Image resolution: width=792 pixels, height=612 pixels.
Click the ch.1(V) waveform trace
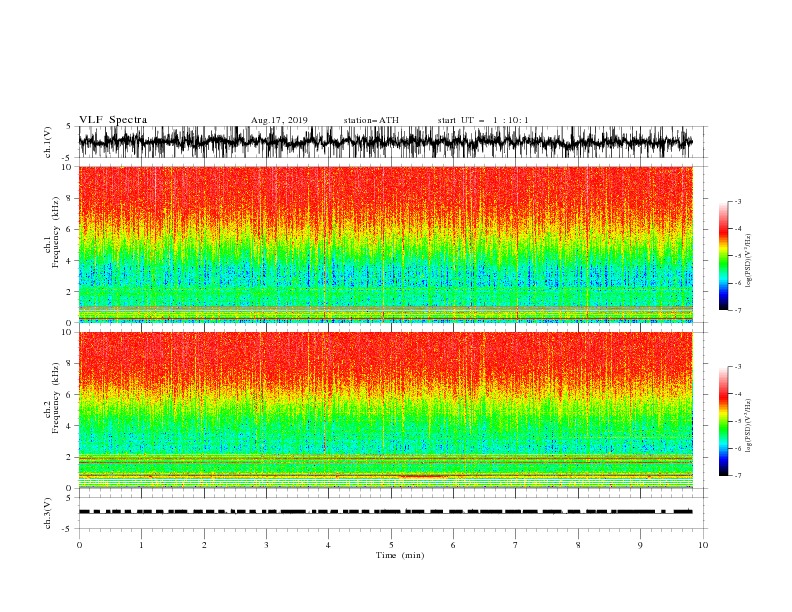(386, 142)
